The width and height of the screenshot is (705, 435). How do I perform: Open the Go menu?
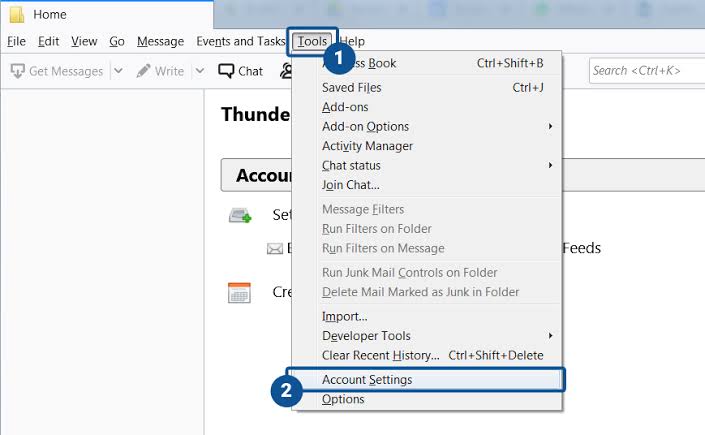117,41
